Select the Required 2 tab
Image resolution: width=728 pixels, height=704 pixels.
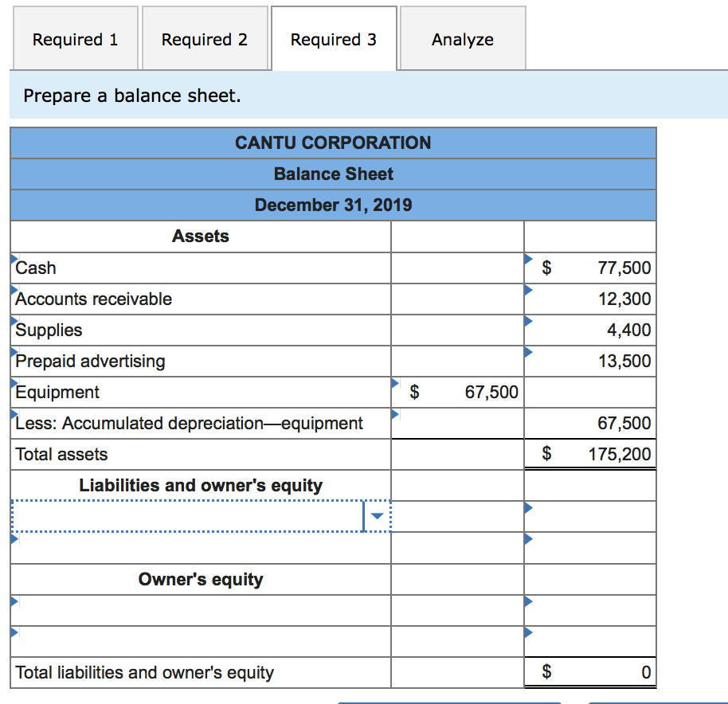tap(205, 38)
